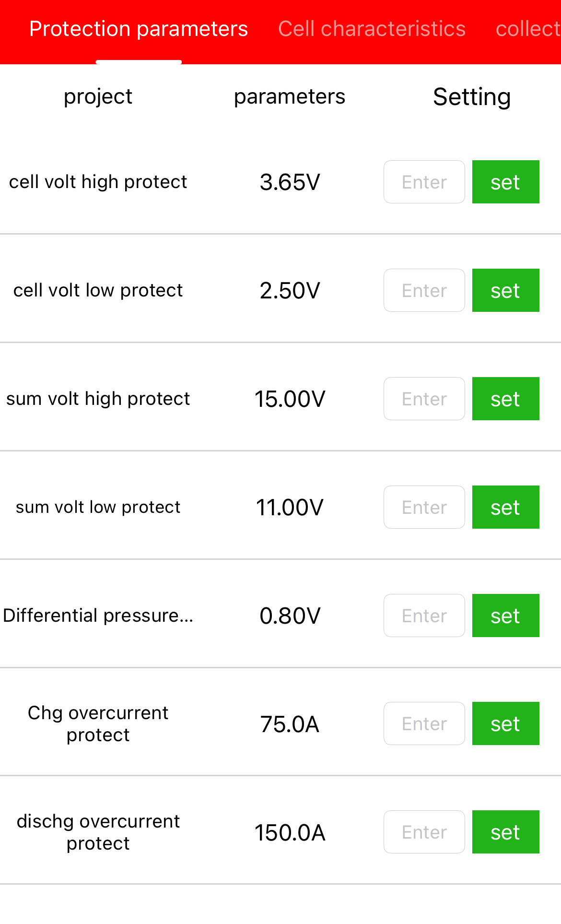Tap set button for sum volt high protect
This screenshot has width=561, height=924.
tap(505, 399)
